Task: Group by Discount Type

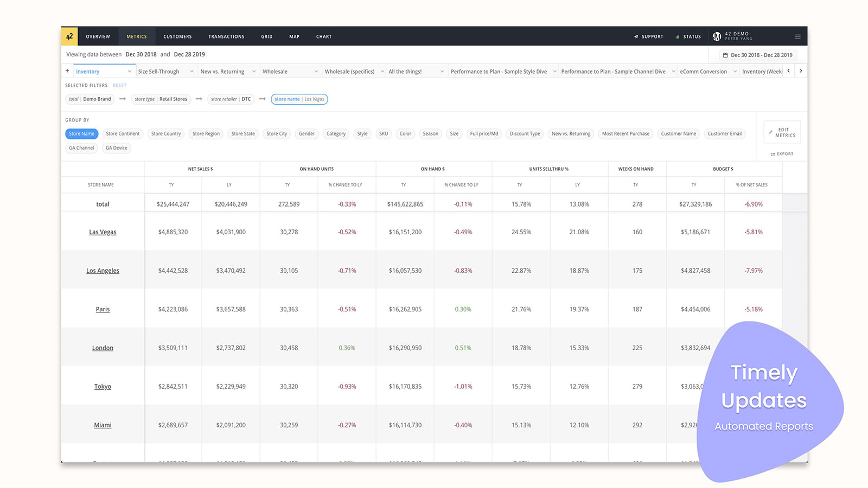Action: click(x=525, y=134)
